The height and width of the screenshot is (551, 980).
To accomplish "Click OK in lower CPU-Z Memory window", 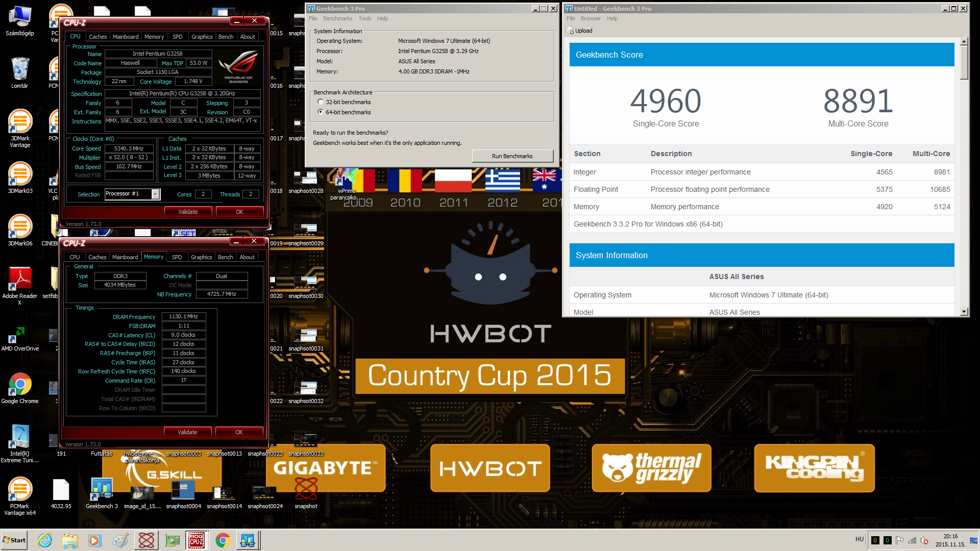I will [x=239, y=432].
